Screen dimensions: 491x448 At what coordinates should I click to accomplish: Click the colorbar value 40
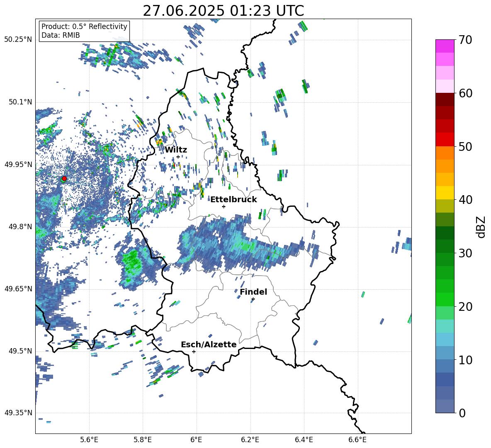tap(465, 200)
